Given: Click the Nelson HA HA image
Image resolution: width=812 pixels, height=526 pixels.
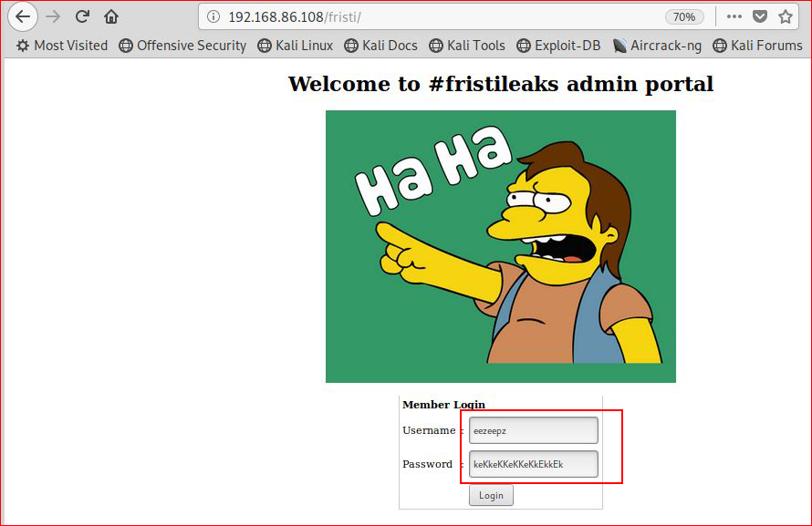Looking at the screenshot, I should [501, 246].
